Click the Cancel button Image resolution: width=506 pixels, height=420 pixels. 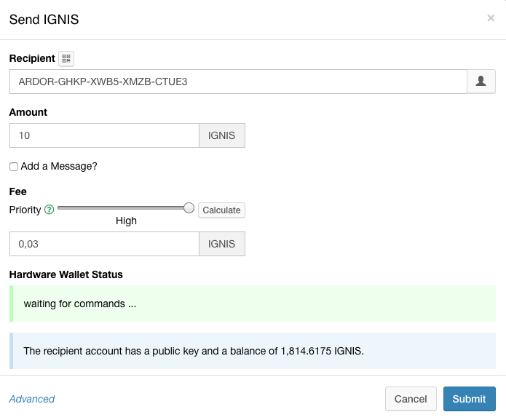pyautogui.click(x=411, y=399)
